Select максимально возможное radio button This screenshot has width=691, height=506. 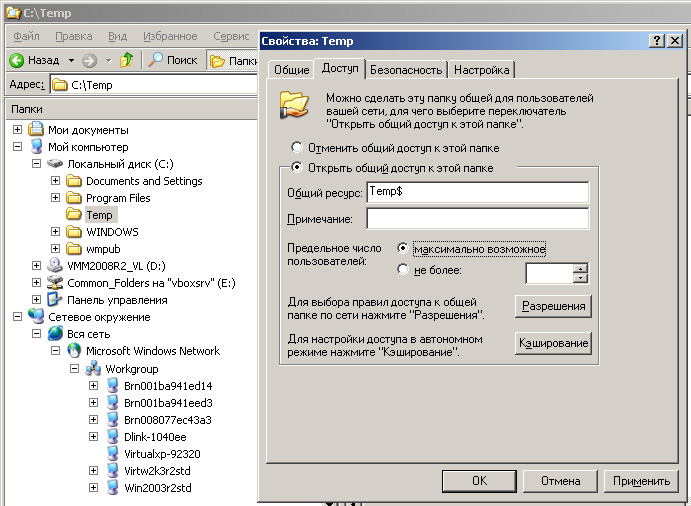(x=402, y=248)
